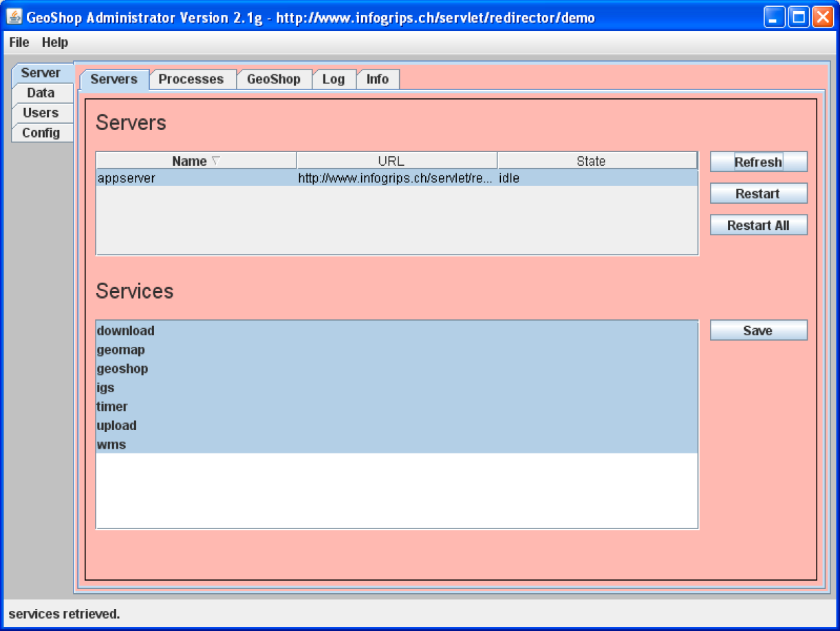Viewport: 840px width, 631px height.
Task: Close the GeoShop Administrator window
Action: tap(822, 17)
